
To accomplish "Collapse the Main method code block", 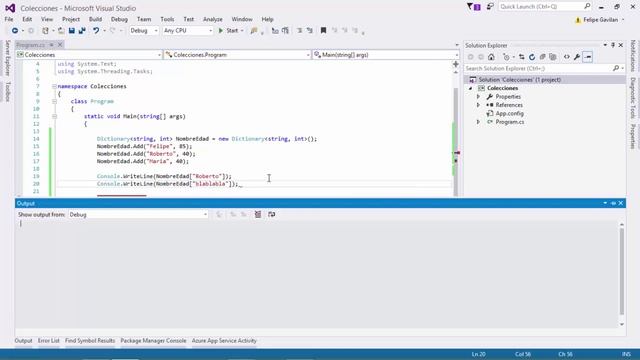I will point(54,116).
